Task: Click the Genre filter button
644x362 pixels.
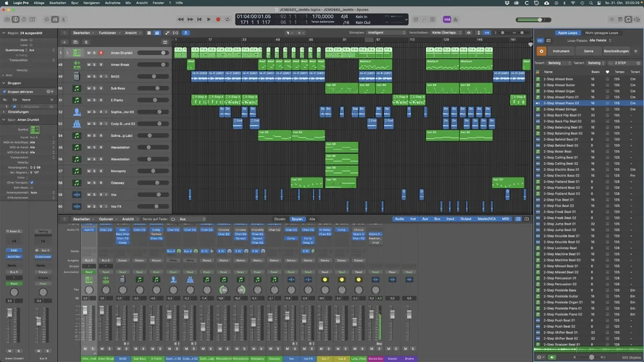Action: (589, 51)
